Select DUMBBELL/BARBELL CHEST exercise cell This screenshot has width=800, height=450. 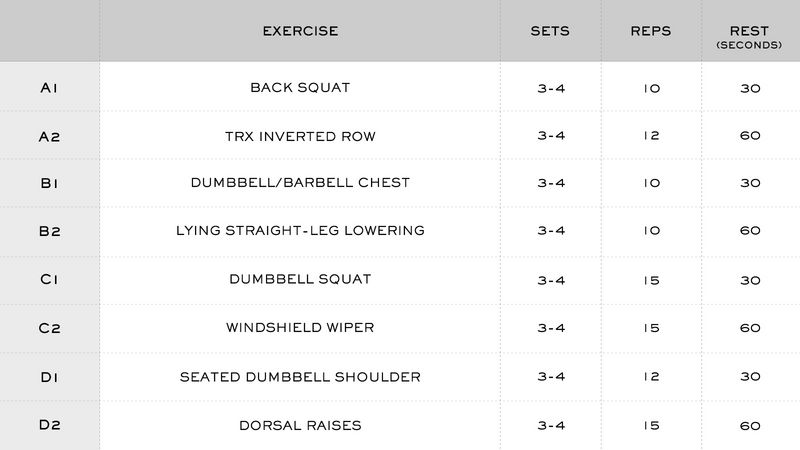click(x=300, y=183)
